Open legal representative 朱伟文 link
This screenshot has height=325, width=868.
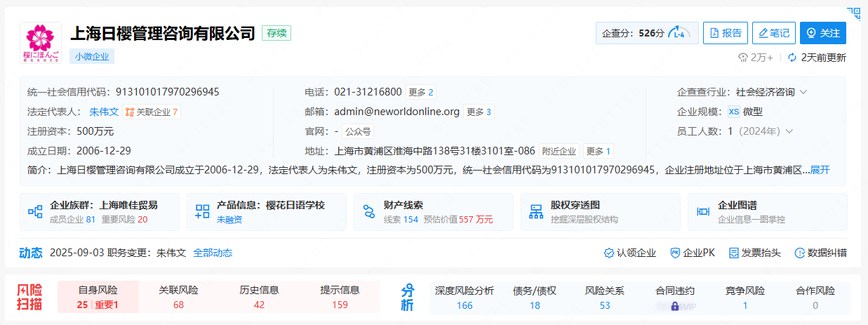pyautogui.click(x=104, y=112)
